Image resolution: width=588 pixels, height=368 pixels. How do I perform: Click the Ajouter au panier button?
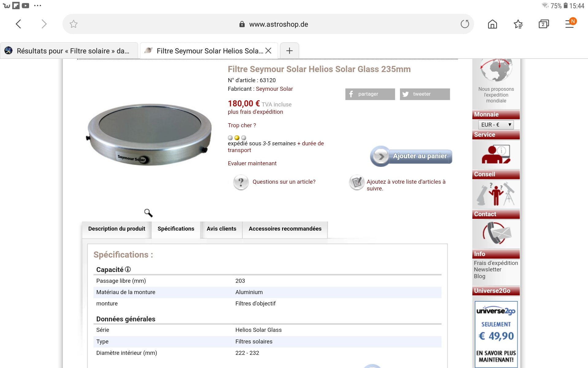pyautogui.click(x=411, y=156)
